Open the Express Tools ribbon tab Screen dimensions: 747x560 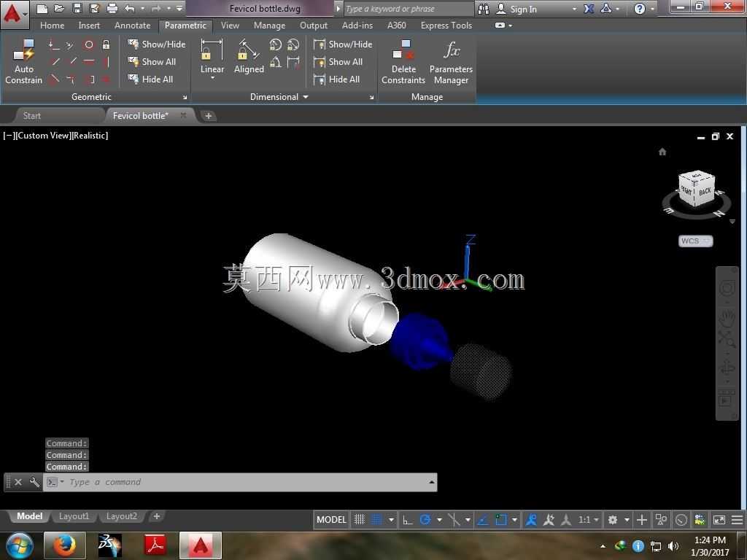[x=446, y=26]
